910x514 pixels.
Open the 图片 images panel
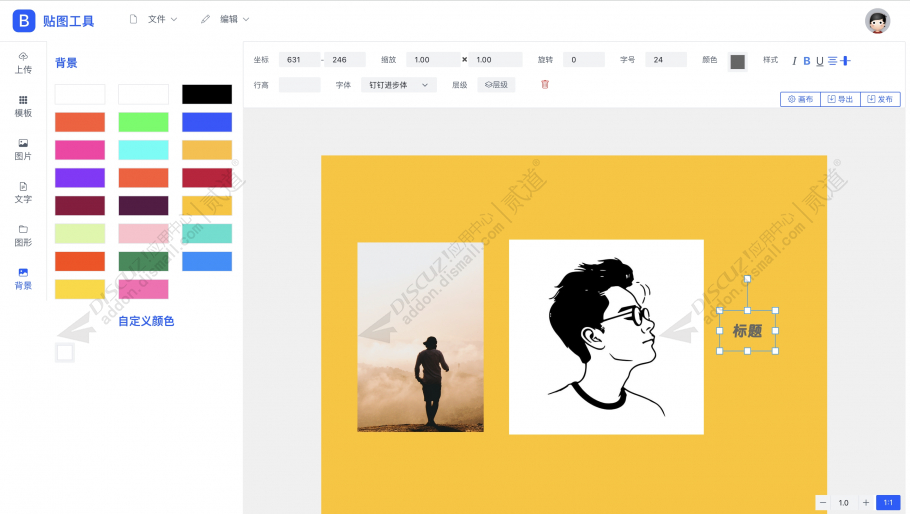(x=23, y=150)
